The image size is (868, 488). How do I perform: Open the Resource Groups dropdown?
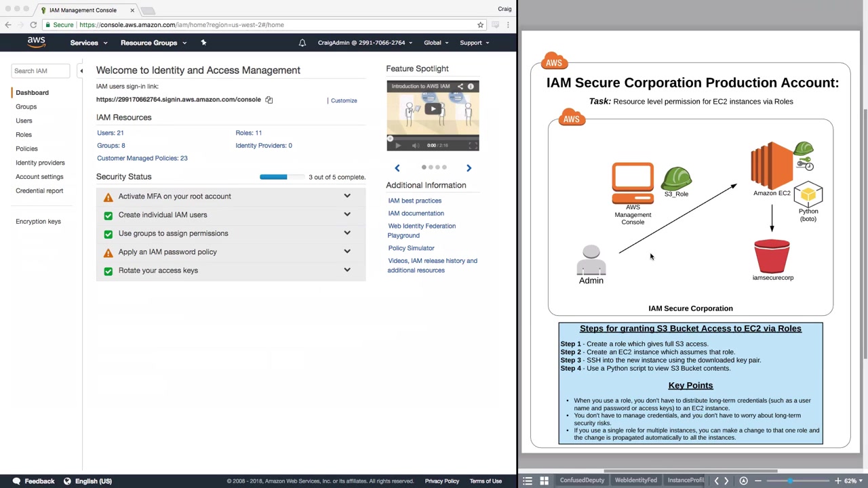[153, 43]
